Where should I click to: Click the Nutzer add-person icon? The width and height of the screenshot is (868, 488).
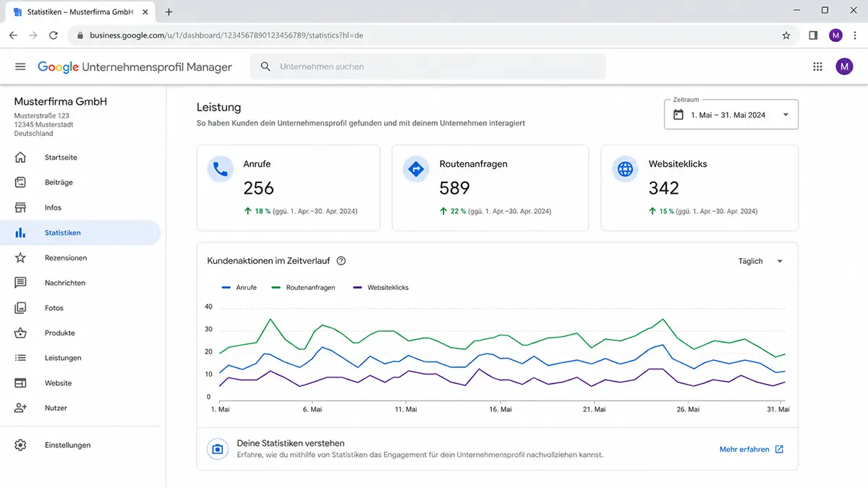click(x=20, y=408)
